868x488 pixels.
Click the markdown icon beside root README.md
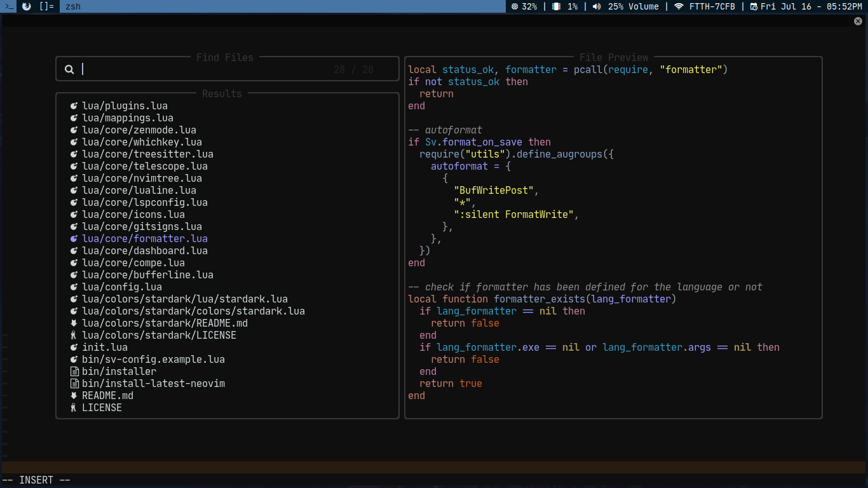tap(74, 396)
